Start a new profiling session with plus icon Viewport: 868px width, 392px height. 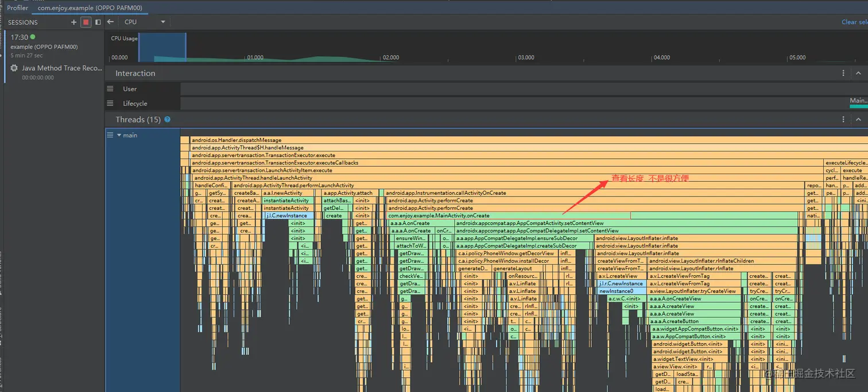[73, 22]
